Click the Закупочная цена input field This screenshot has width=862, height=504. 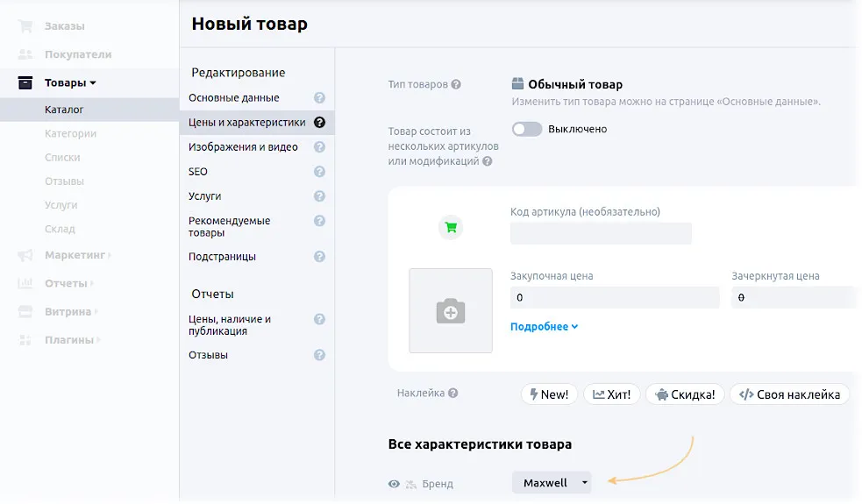tap(615, 297)
